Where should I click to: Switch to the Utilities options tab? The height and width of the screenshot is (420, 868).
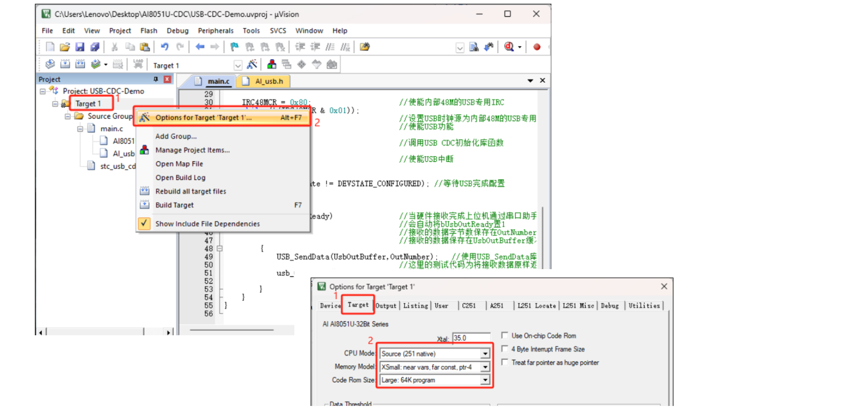[x=644, y=306]
